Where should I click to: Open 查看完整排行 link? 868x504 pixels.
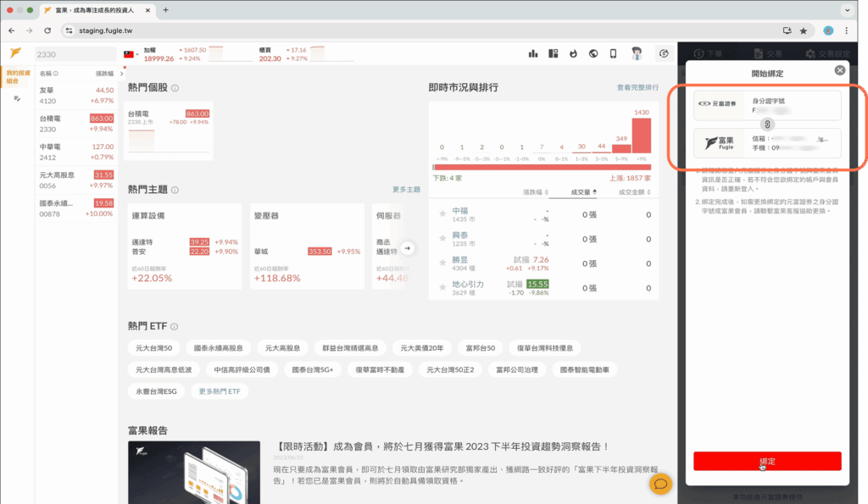tap(637, 87)
